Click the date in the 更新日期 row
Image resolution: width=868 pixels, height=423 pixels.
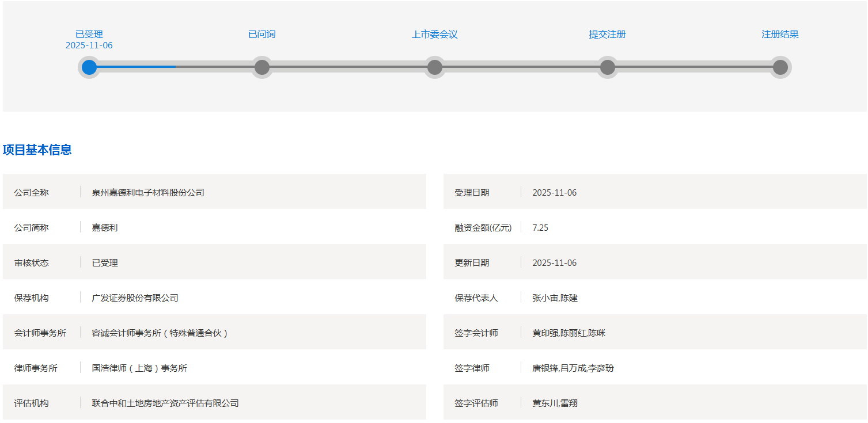click(554, 263)
